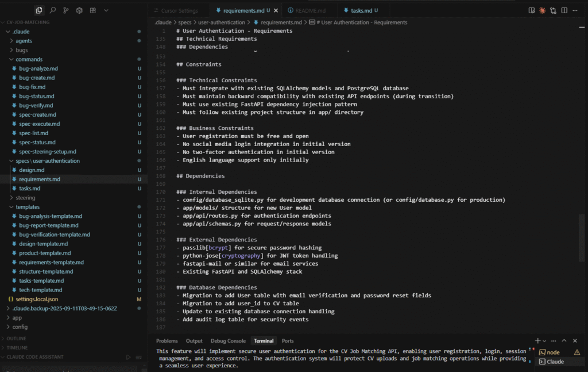Screen dimensions: 588x372
Task: Show more sidebar views via chevron
Action: coord(106,10)
